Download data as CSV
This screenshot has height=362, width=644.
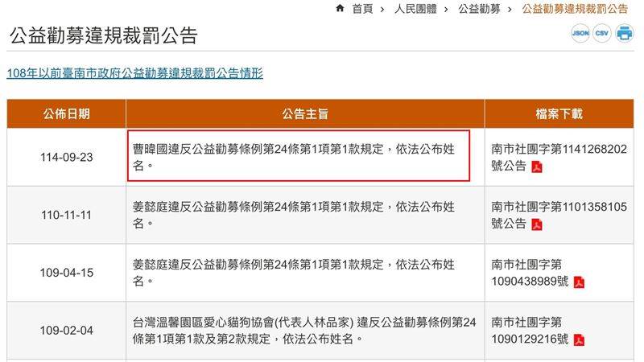click(x=601, y=34)
